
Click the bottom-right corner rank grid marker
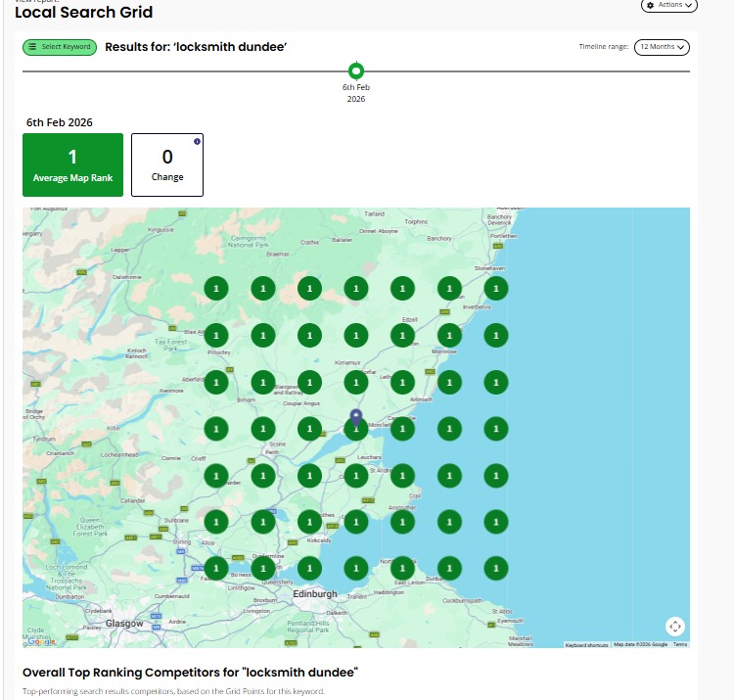coord(496,569)
